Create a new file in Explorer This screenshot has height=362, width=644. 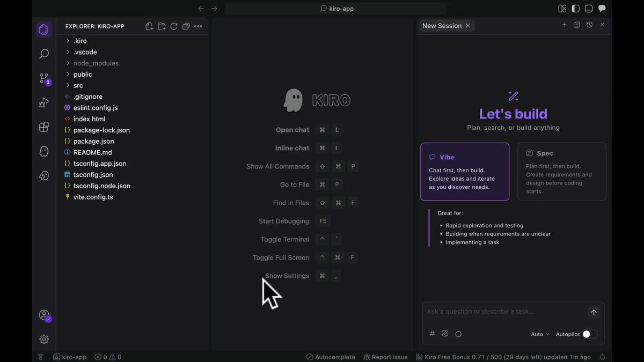click(x=149, y=26)
